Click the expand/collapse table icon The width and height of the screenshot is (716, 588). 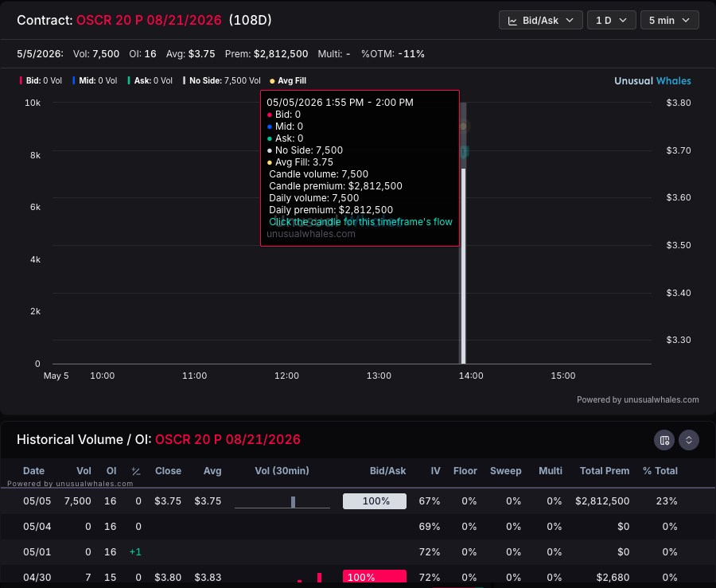(x=689, y=440)
